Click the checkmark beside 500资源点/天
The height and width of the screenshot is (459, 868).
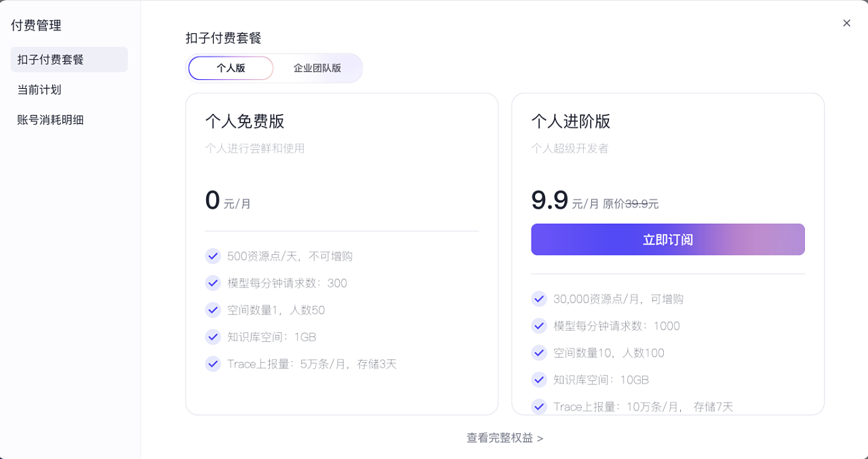[x=212, y=256]
